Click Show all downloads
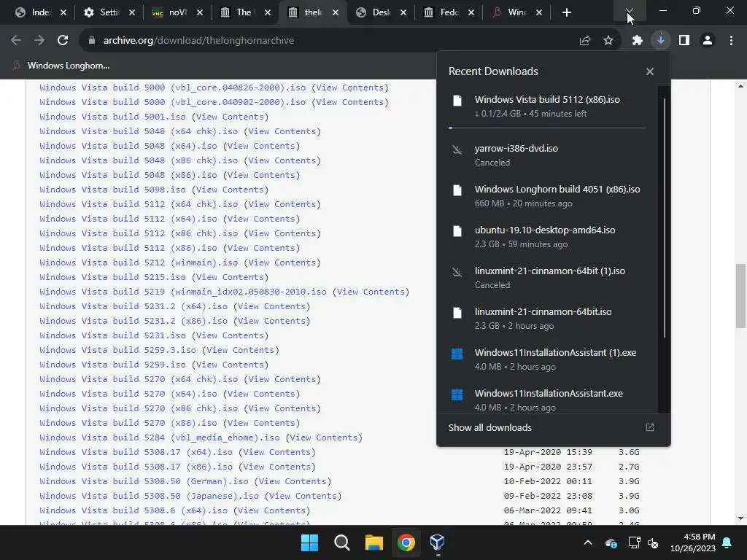Screen dimensions: 747x560 click(489, 427)
